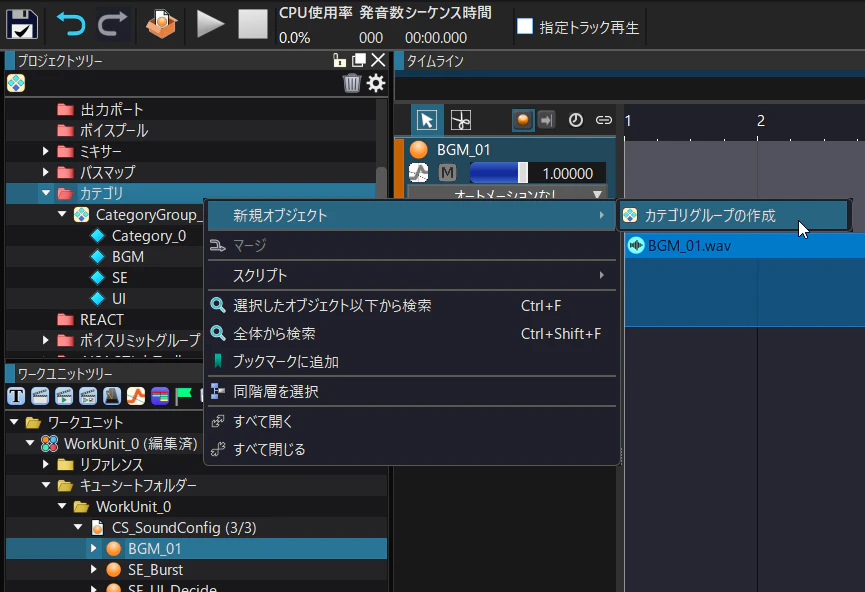
Task: Choose カテゴリグループの作成 from submenu
Action: 734,215
